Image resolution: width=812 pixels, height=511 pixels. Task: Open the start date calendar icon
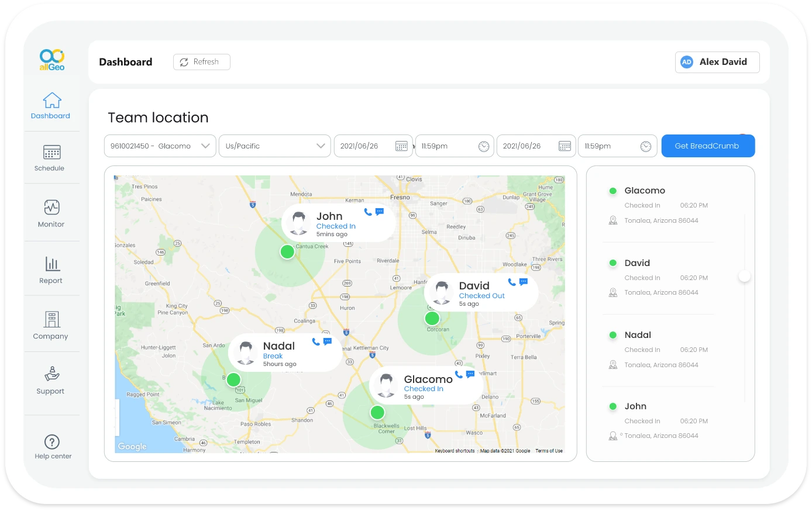click(x=401, y=146)
